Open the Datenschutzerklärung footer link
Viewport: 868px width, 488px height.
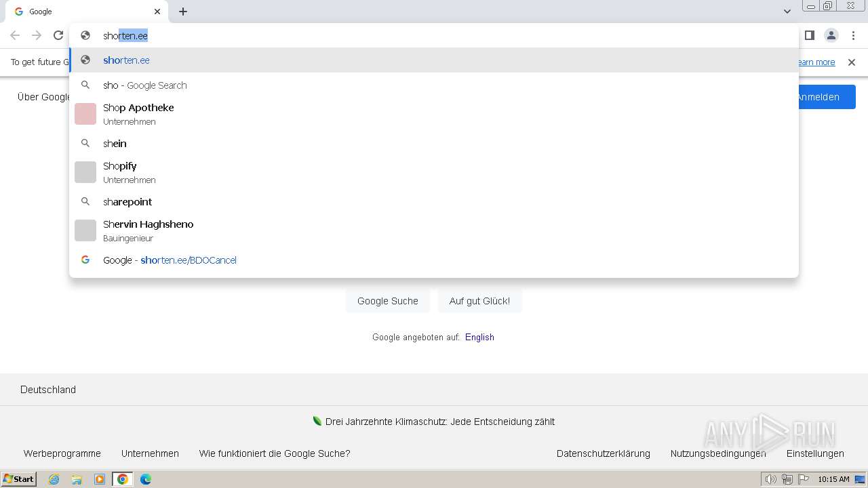tap(604, 453)
